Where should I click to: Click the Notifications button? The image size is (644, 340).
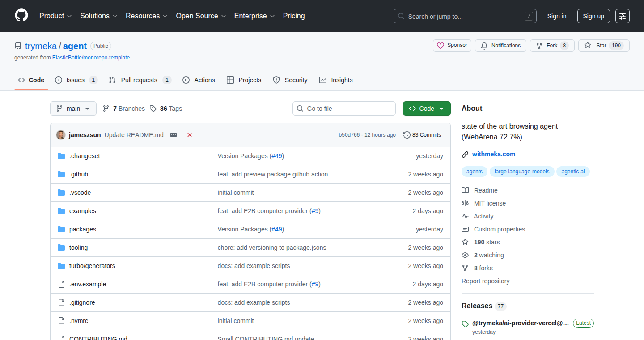click(x=501, y=46)
